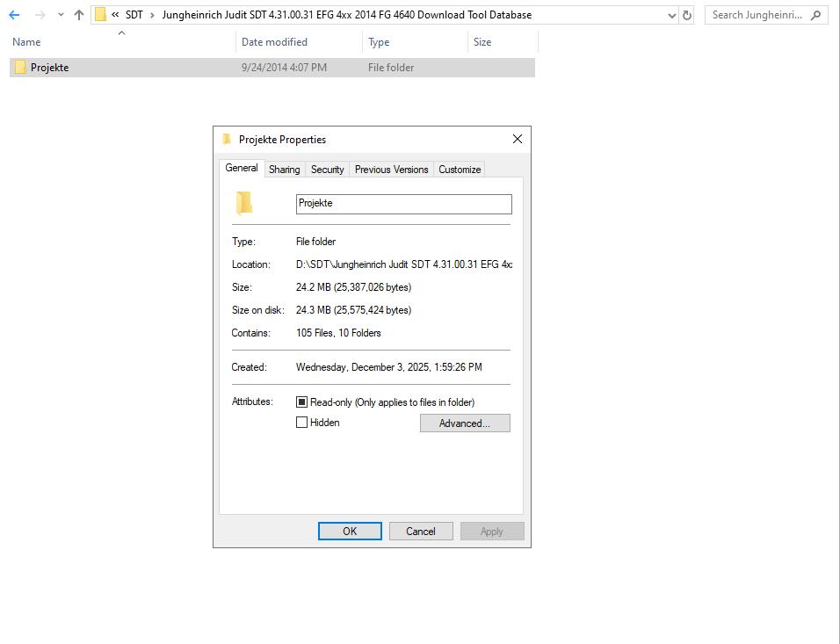
Task: Click the Size 24.2 MB value
Action: [x=353, y=287]
